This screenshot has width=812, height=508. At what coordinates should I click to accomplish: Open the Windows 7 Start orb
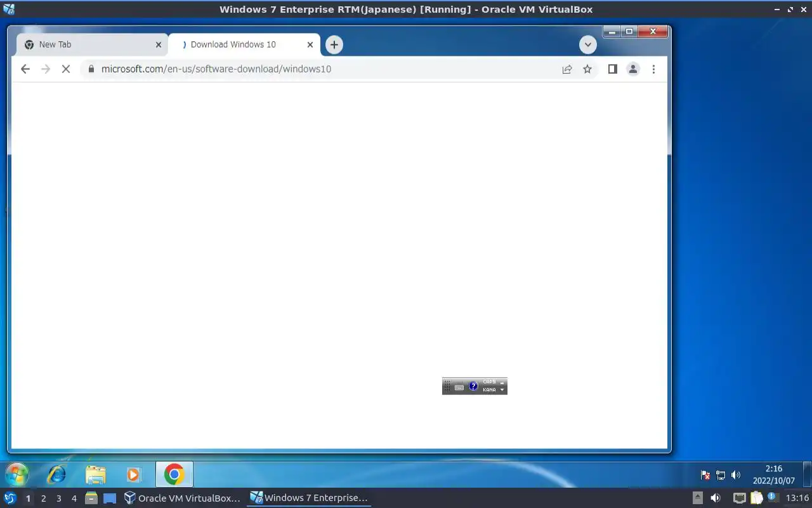[17, 474]
